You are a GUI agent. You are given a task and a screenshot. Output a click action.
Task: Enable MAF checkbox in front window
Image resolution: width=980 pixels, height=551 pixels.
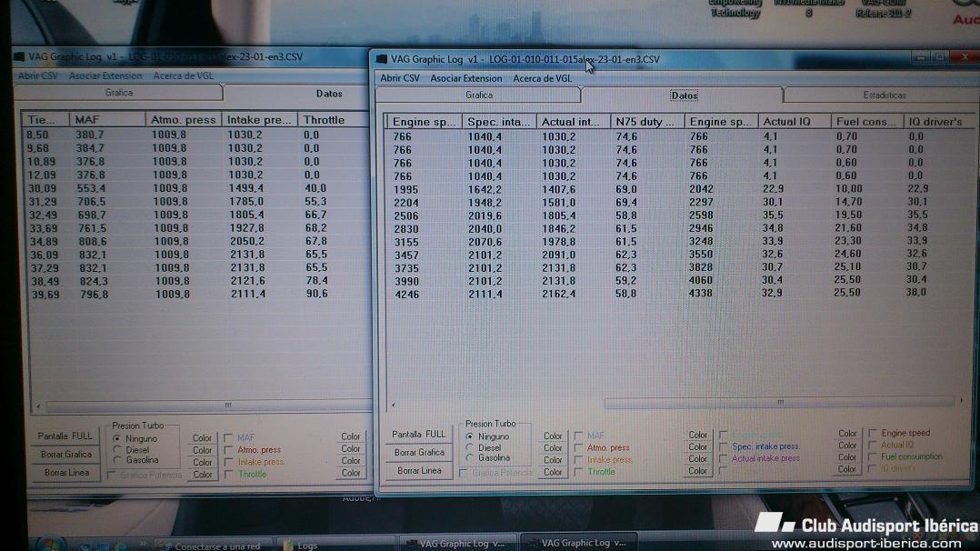[x=578, y=436]
